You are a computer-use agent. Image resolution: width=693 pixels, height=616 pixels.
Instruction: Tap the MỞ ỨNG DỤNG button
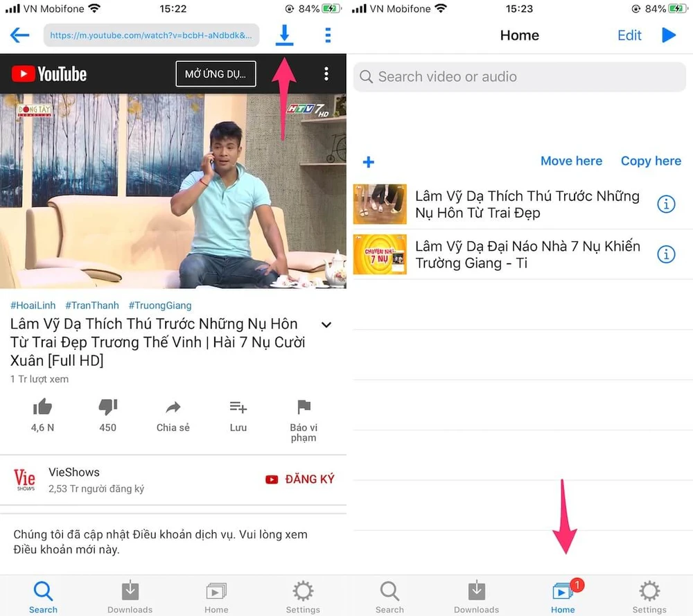tap(216, 73)
